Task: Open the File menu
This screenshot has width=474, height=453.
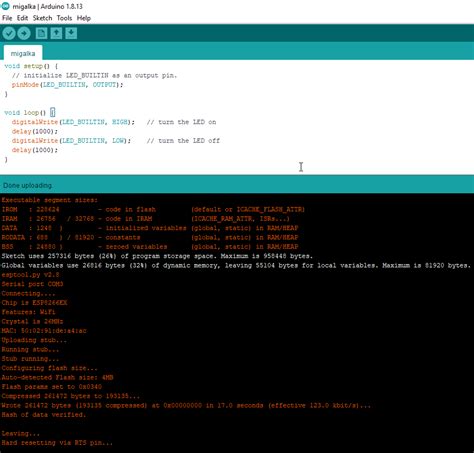Action: 7,18
